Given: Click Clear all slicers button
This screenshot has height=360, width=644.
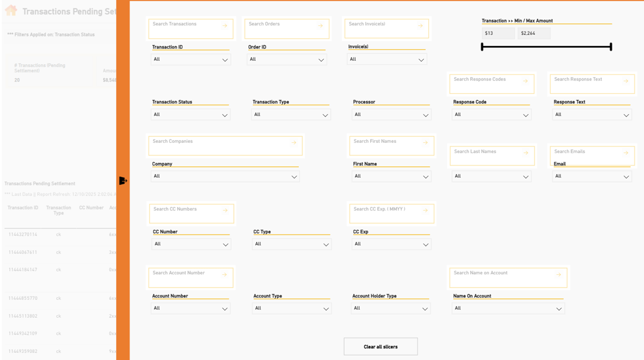Looking at the screenshot, I should (381, 347).
